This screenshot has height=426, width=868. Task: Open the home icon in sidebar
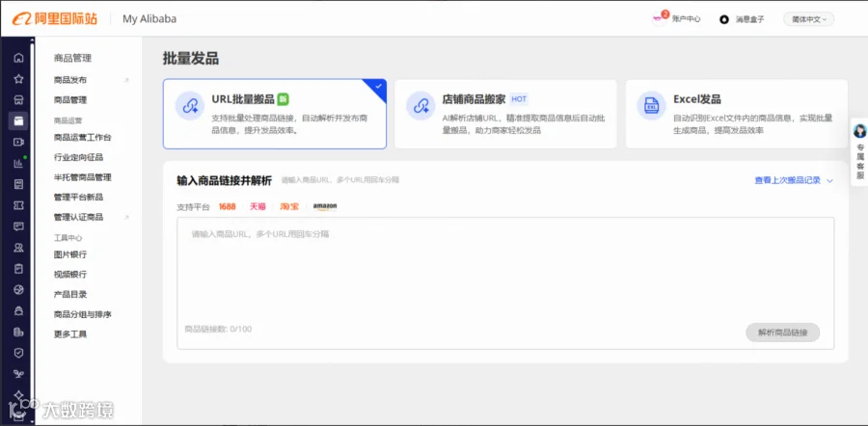pyautogui.click(x=18, y=58)
